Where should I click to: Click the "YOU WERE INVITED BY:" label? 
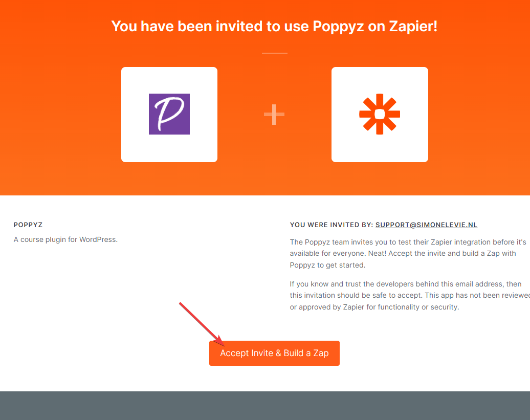click(332, 225)
